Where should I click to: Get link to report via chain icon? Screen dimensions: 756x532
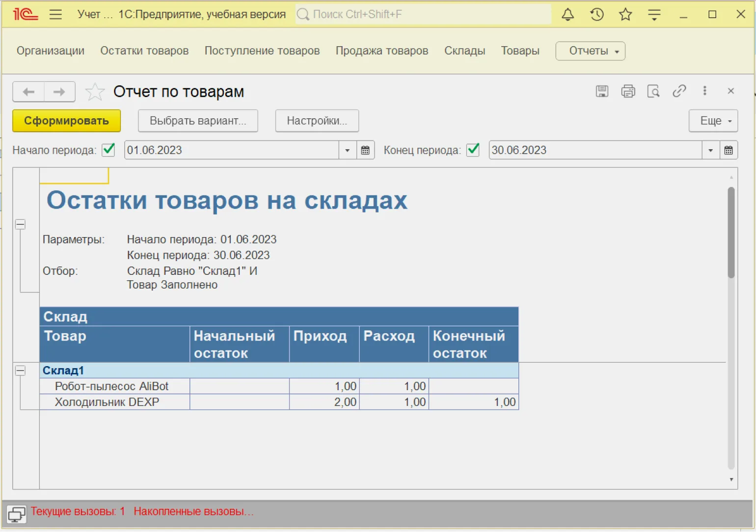(x=679, y=91)
